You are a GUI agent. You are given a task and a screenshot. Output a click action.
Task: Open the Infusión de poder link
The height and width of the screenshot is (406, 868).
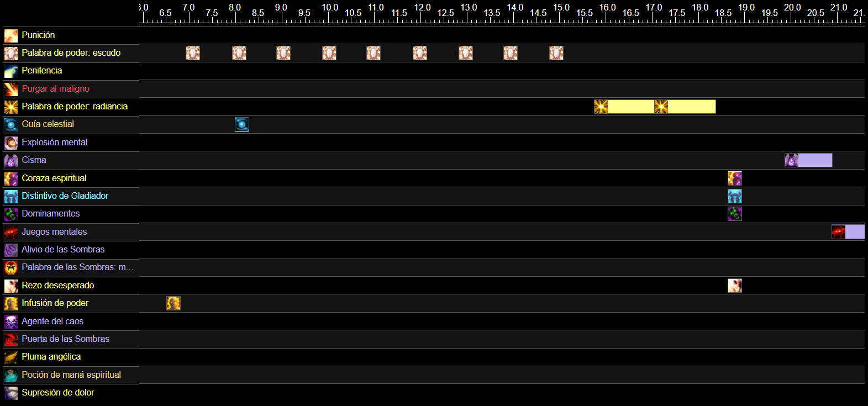(55, 303)
